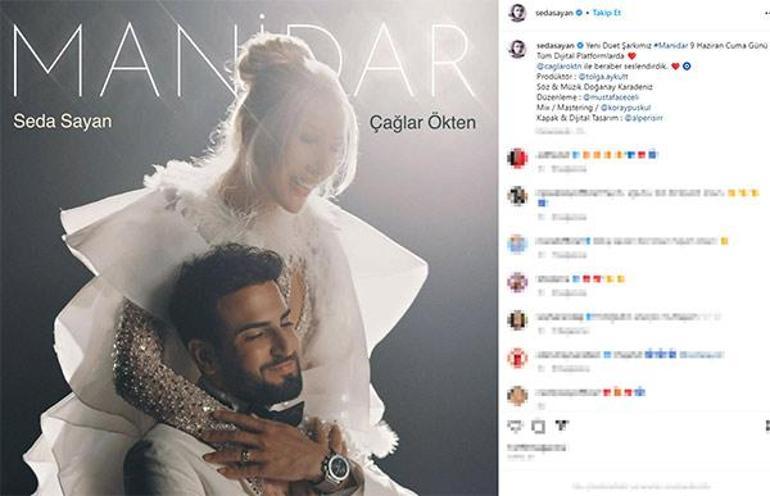
Task: Open the second commenter's avatar
Action: coord(517,195)
